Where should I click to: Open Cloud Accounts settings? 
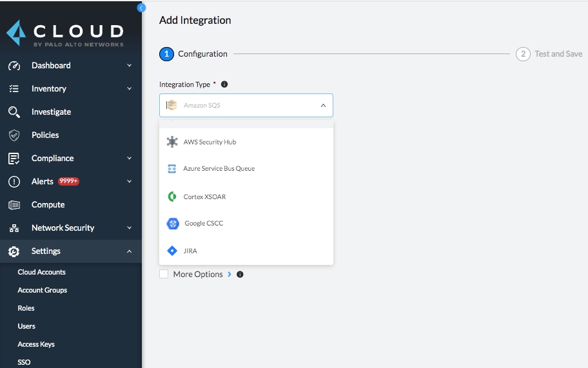41,272
